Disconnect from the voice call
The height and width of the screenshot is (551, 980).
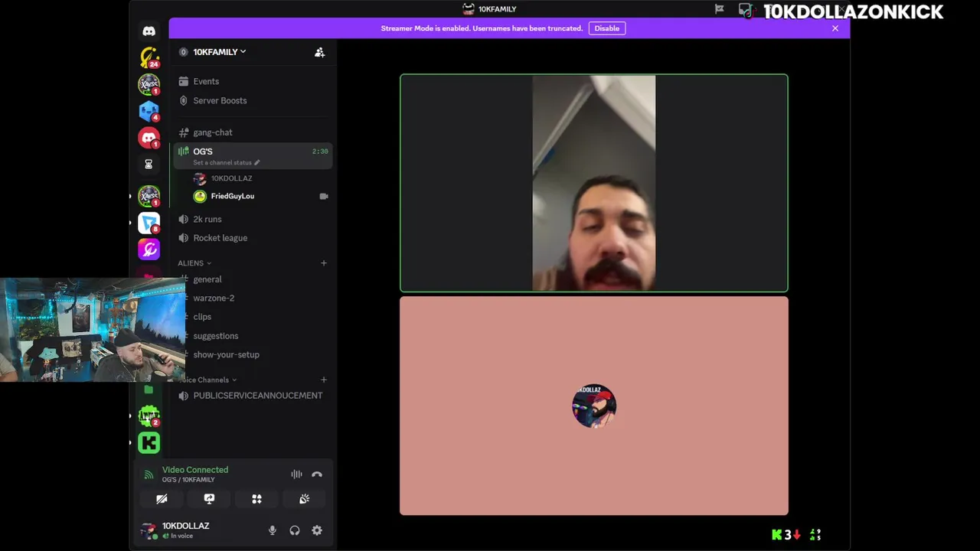[x=317, y=474]
